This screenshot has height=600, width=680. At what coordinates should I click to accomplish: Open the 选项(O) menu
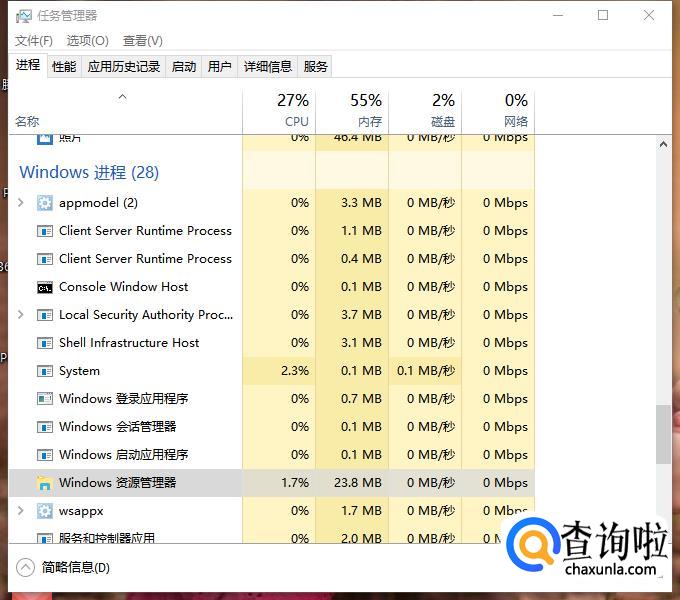88,41
